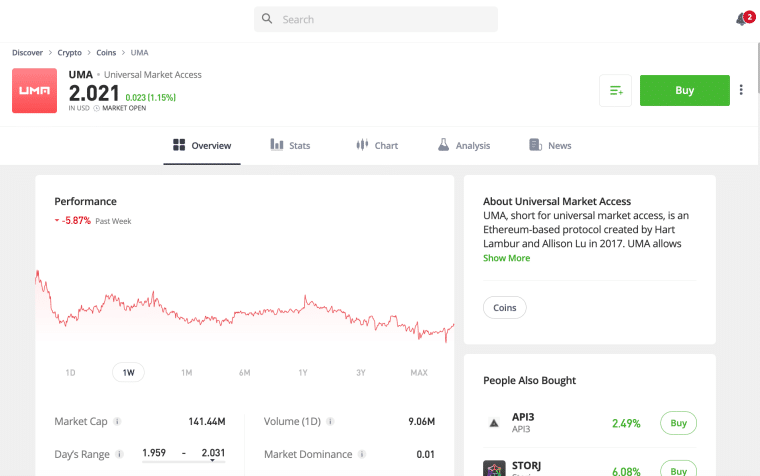Screen dimensions: 760x476
Task: Select the MAX chart range
Action: coord(419,373)
